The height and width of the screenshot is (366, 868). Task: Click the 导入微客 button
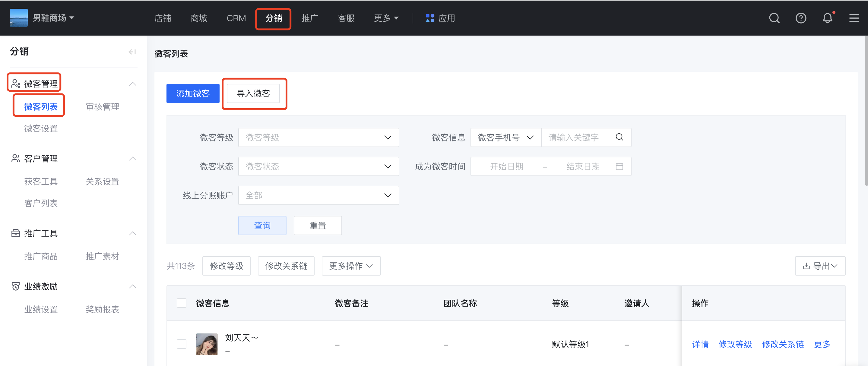[253, 93]
